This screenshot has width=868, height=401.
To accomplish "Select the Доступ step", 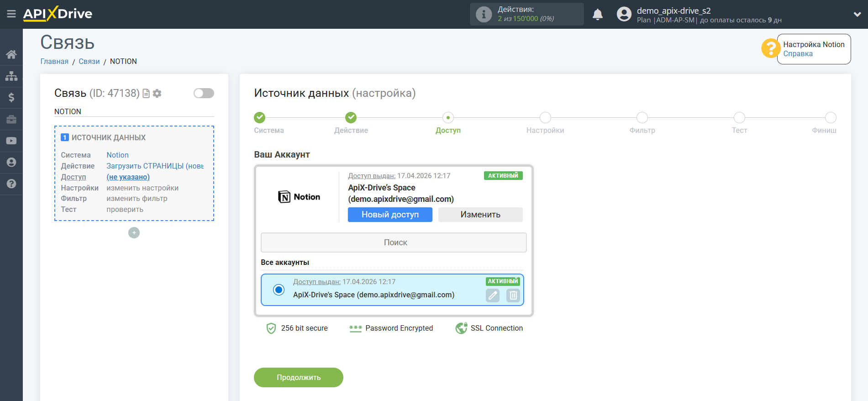I will 448,117.
